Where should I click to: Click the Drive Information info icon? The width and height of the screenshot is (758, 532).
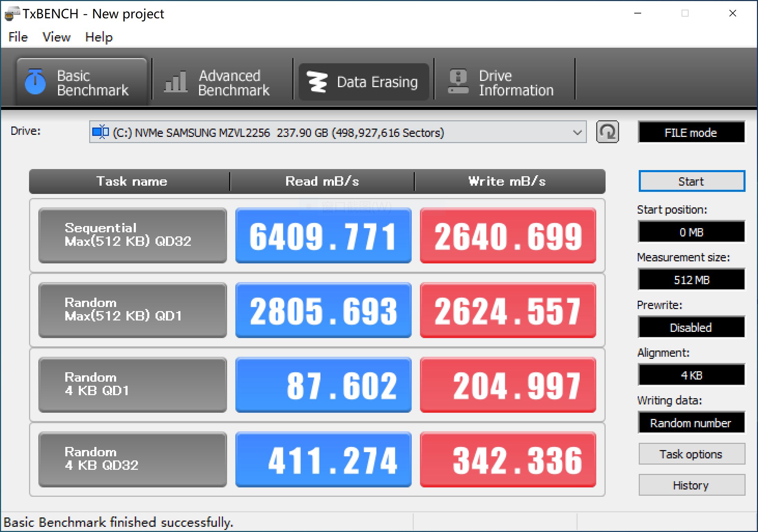tap(459, 82)
